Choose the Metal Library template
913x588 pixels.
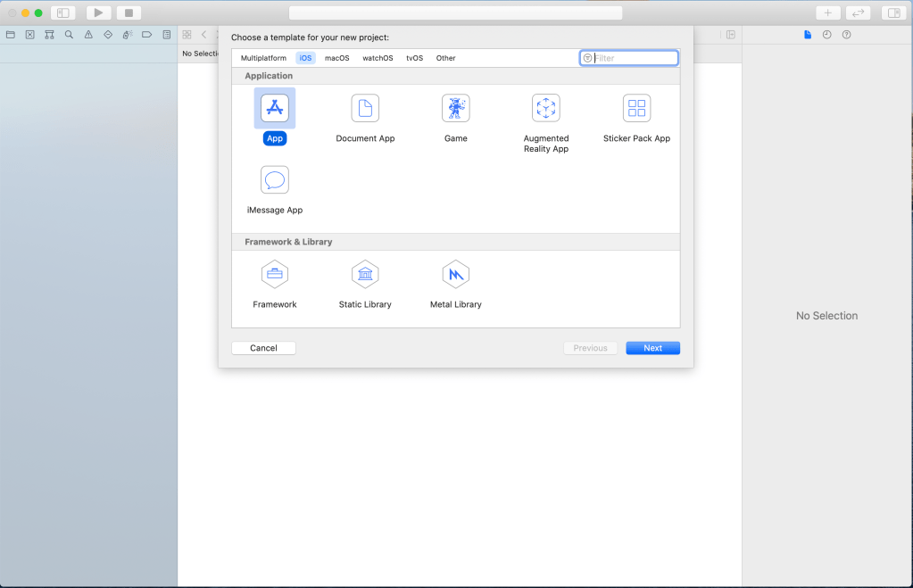(x=455, y=274)
